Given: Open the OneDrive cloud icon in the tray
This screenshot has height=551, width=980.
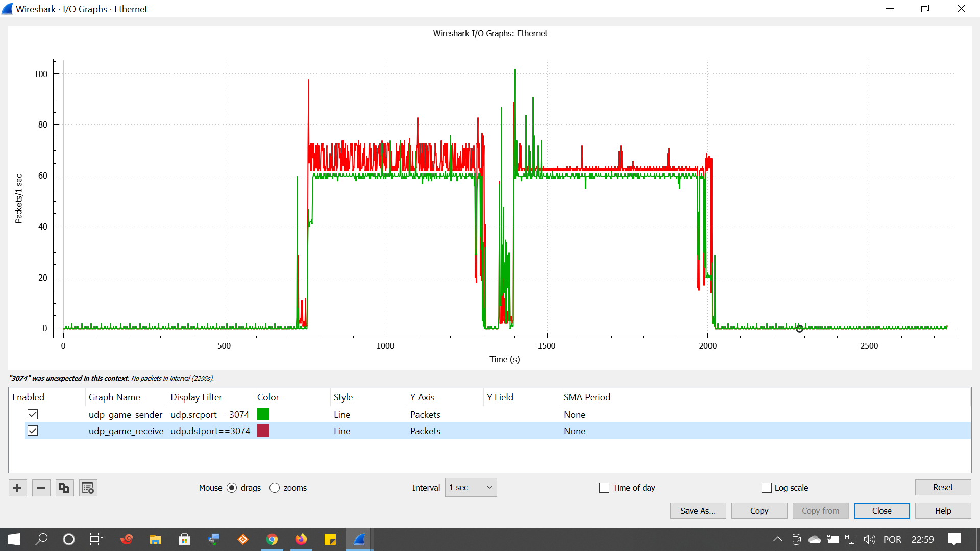Looking at the screenshot, I should [x=815, y=539].
